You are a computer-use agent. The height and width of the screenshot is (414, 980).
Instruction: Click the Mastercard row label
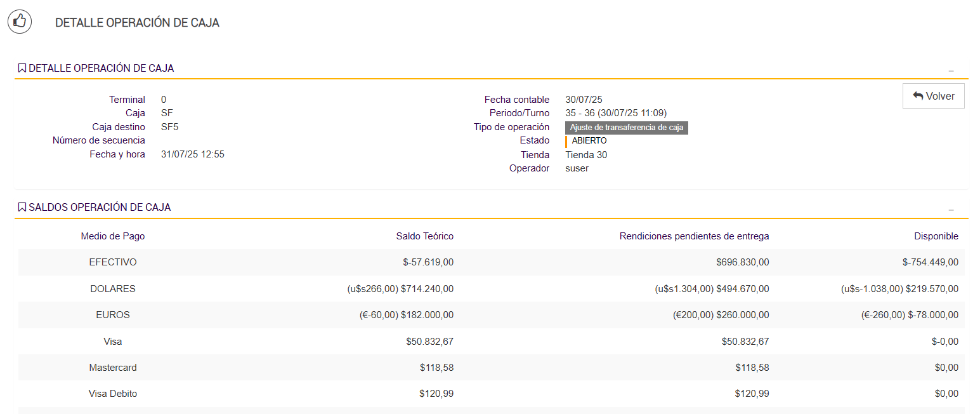point(113,368)
